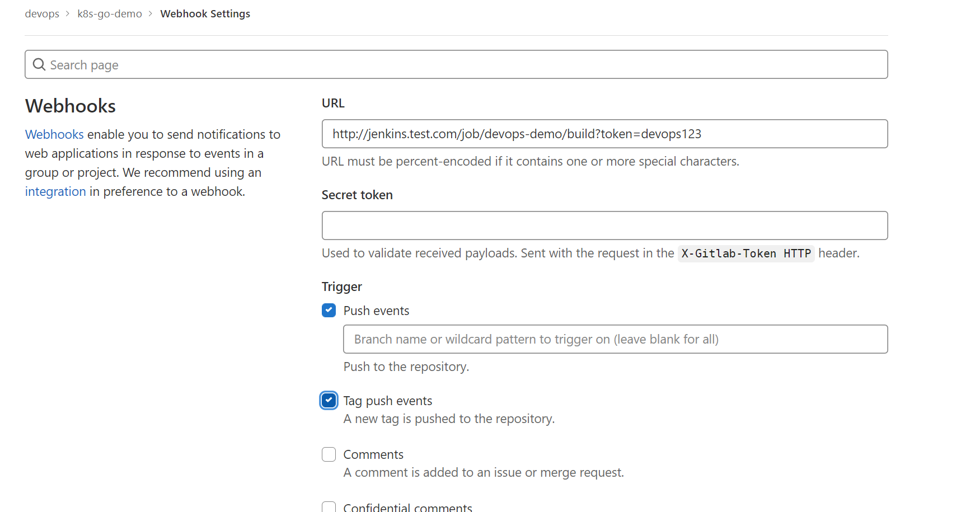Screen dimensions: 980x512
Task: Click into the webhook URL field
Action: pyautogui.click(x=604, y=134)
